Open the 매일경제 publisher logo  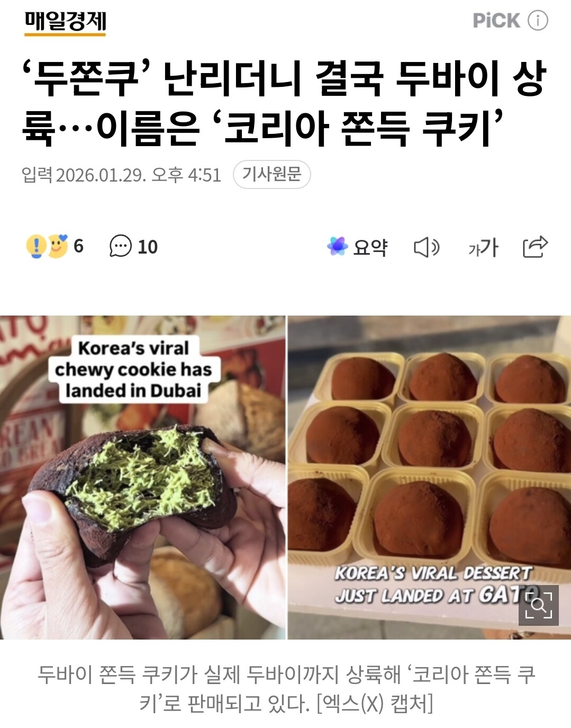65,22
